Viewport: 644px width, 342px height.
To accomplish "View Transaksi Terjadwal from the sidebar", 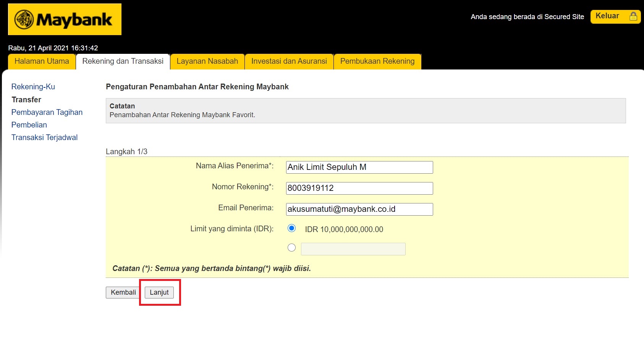I will [44, 137].
